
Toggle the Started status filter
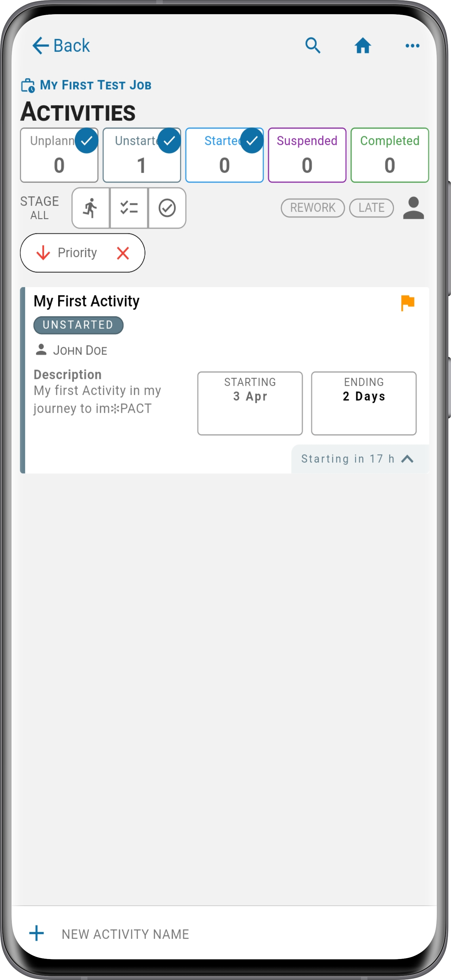224,155
